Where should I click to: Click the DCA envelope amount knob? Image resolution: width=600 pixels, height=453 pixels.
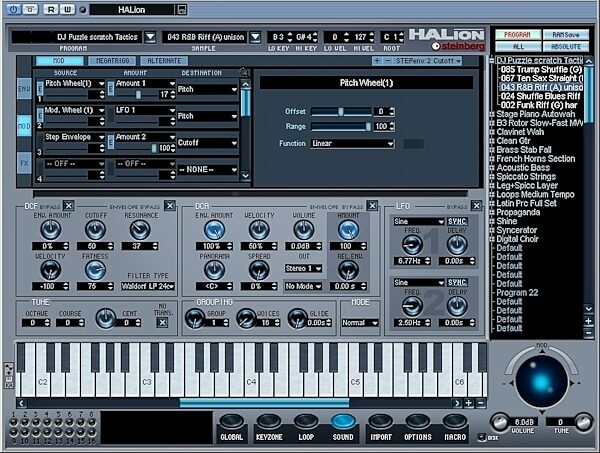(214, 230)
